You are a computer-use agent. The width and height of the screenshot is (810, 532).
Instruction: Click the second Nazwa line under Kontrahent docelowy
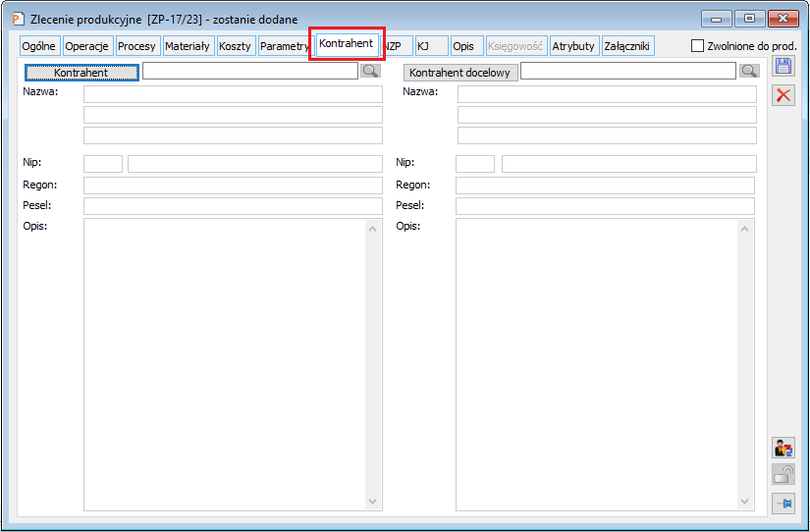point(607,115)
